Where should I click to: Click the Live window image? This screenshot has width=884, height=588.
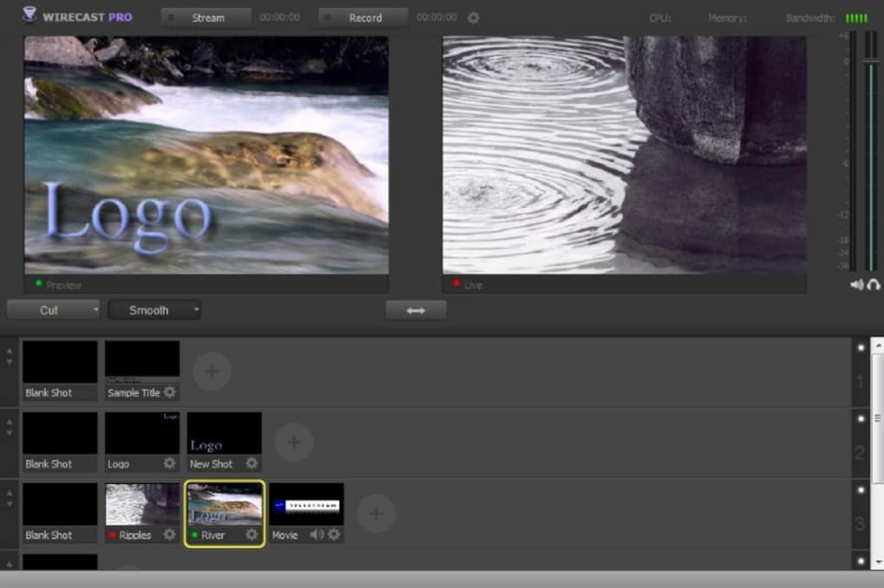pos(624,156)
